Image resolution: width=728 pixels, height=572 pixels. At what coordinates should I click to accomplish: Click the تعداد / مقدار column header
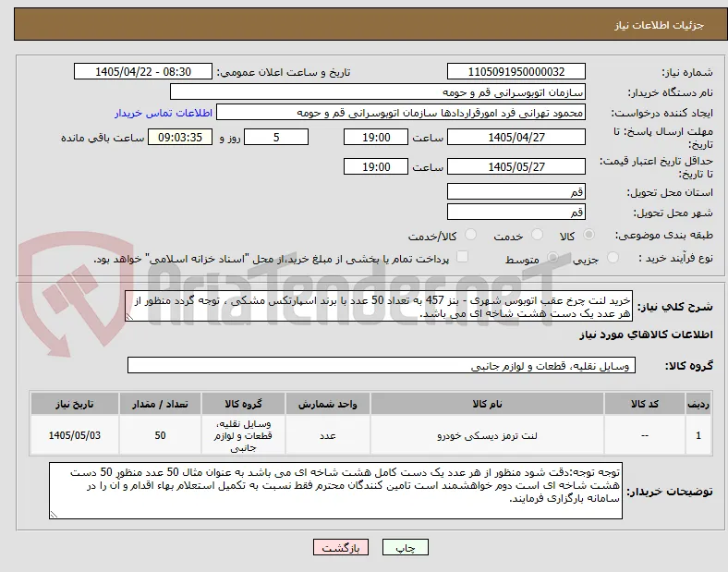[160, 404]
